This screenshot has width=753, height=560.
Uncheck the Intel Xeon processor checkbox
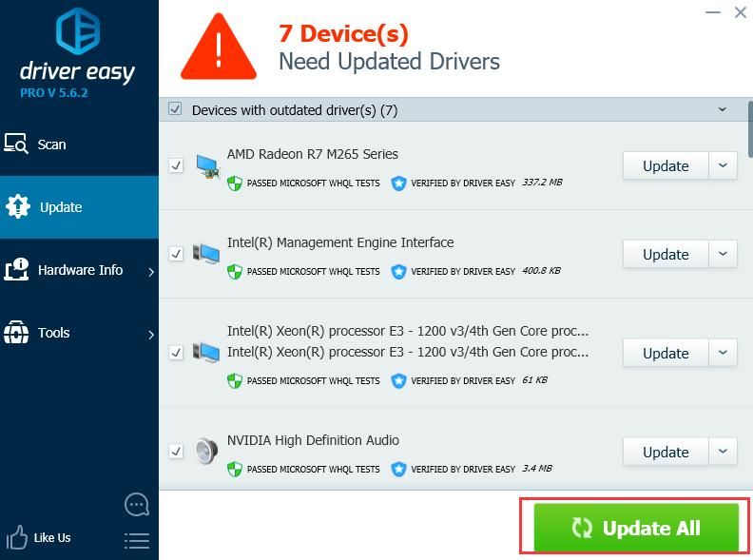click(x=176, y=353)
